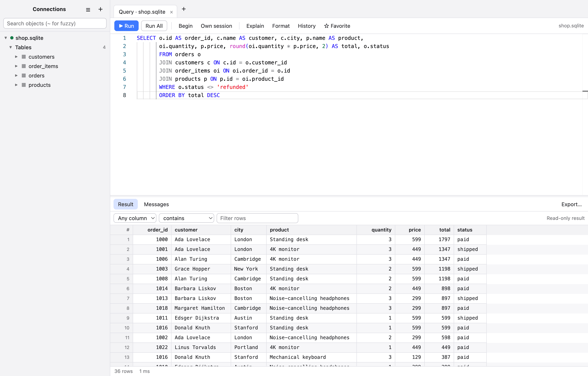Open the Connections hamburger menu icon

[88, 10]
